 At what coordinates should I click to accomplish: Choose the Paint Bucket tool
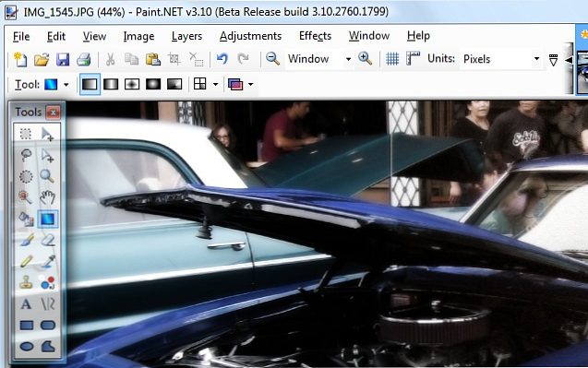[26, 219]
